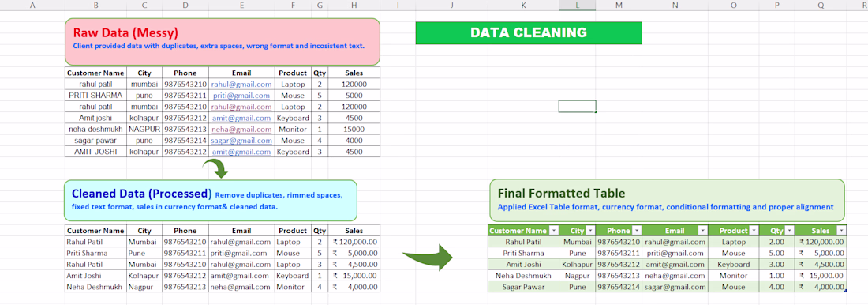Open the Product column filter dropdown
868x305 pixels.
(x=754, y=231)
